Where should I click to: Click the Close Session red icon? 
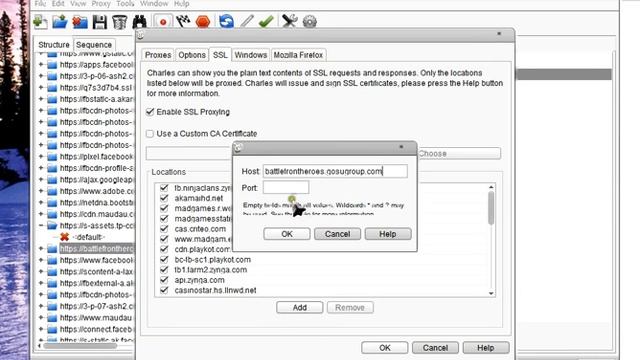tap(80, 21)
